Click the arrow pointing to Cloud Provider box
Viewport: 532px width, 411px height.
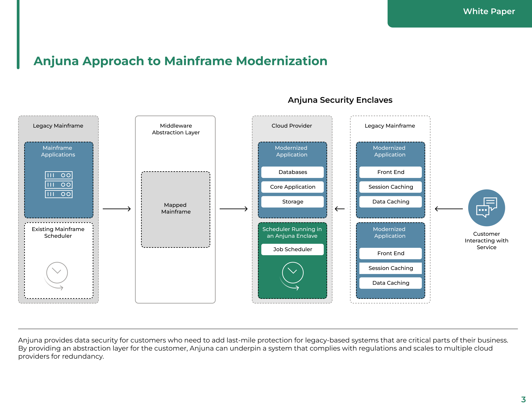pyautogui.click(x=233, y=209)
